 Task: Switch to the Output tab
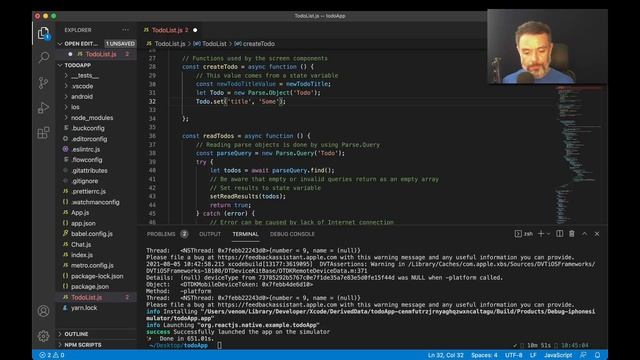[x=210, y=234]
